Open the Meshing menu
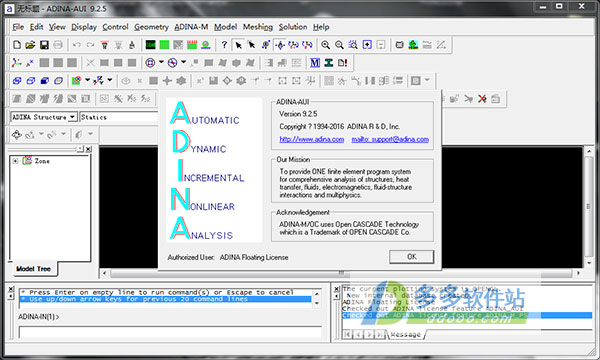This screenshot has height=360, width=600. pyautogui.click(x=258, y=27)
